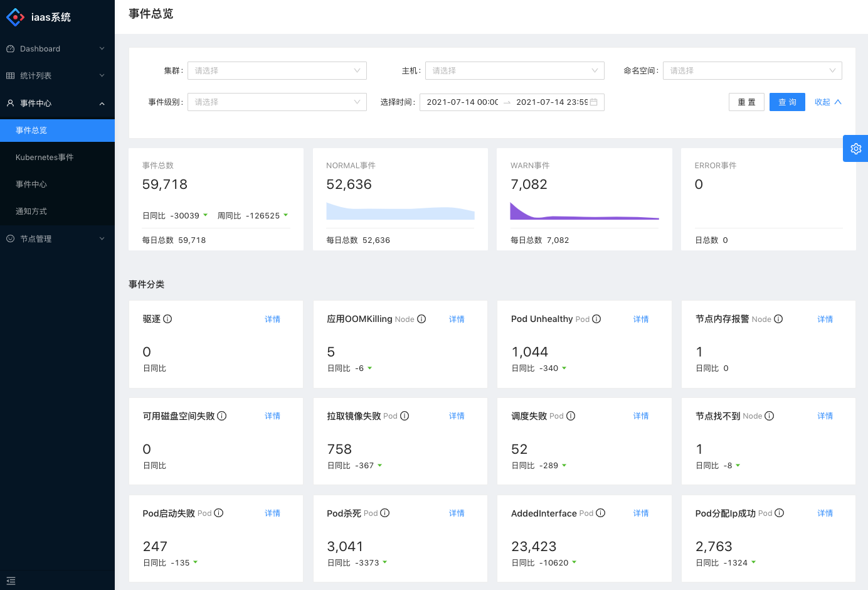The image size is (868, 590).
Task: Click the 节点管理 smile icon in sidebar
Action: 10,239
